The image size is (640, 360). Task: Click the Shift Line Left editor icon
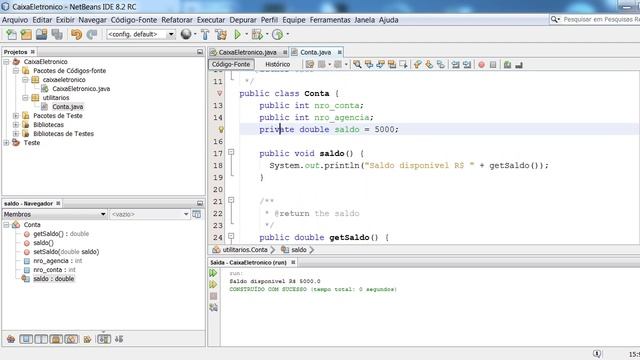coord(456,64)
